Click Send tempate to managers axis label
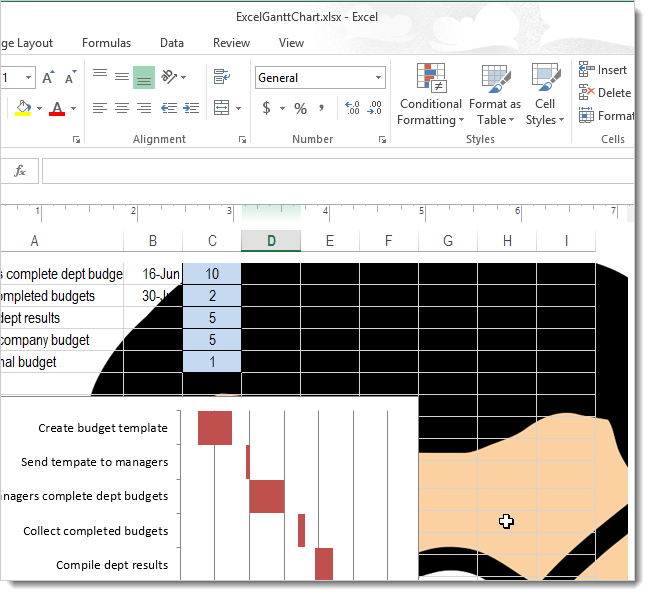Screen dimensions: 650x596 tap(95, 462)
